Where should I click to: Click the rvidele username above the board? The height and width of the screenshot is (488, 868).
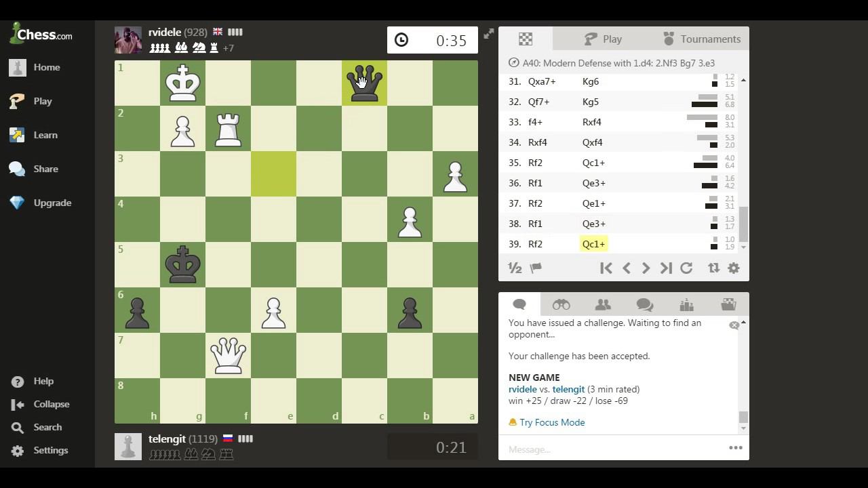pyautogui.click(x=165, y=32)
